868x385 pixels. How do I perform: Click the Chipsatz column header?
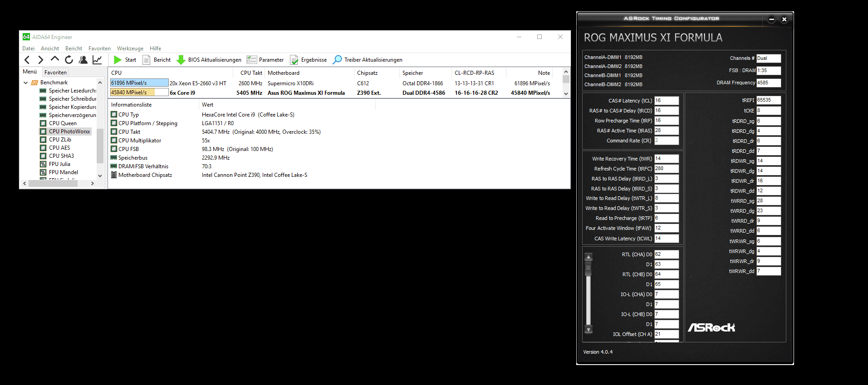click(377, 73)
